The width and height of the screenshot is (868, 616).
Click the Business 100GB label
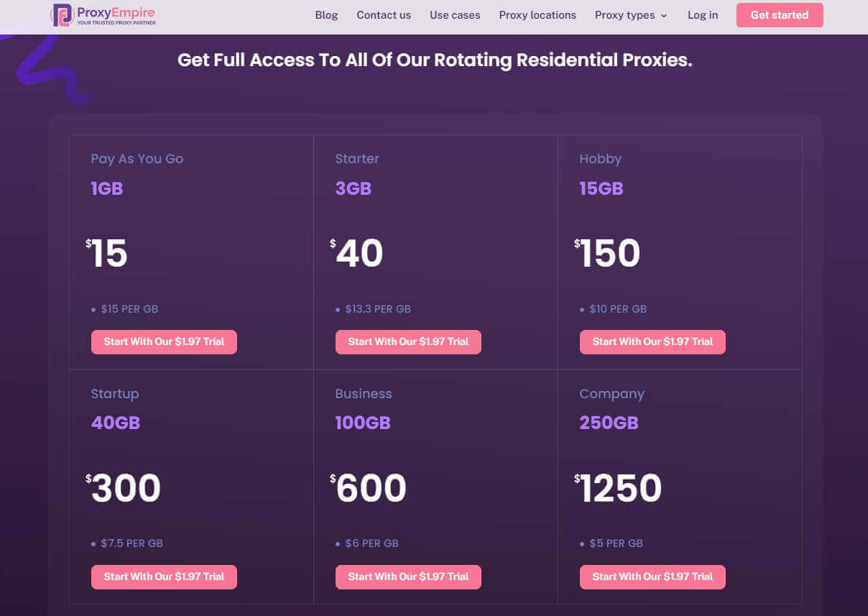[362, 423]
